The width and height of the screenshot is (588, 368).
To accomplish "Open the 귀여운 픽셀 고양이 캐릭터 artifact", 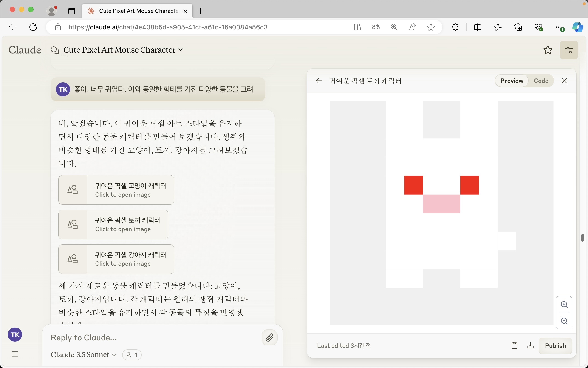I will click(116, 190).
